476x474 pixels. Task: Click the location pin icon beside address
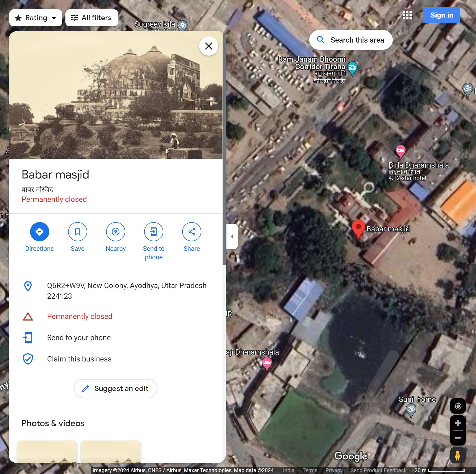pos(28,286)
